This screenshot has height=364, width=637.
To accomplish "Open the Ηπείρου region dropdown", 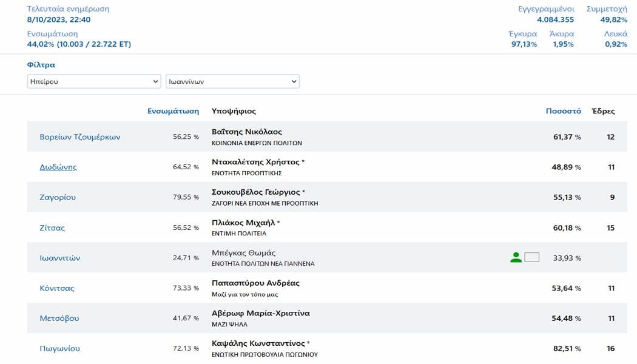I will pos(94,81).
